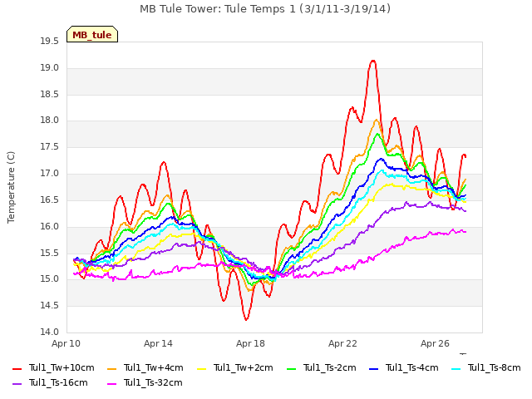
Task: Click the 19.0 y-axis tick label
Action: (50, 68)
